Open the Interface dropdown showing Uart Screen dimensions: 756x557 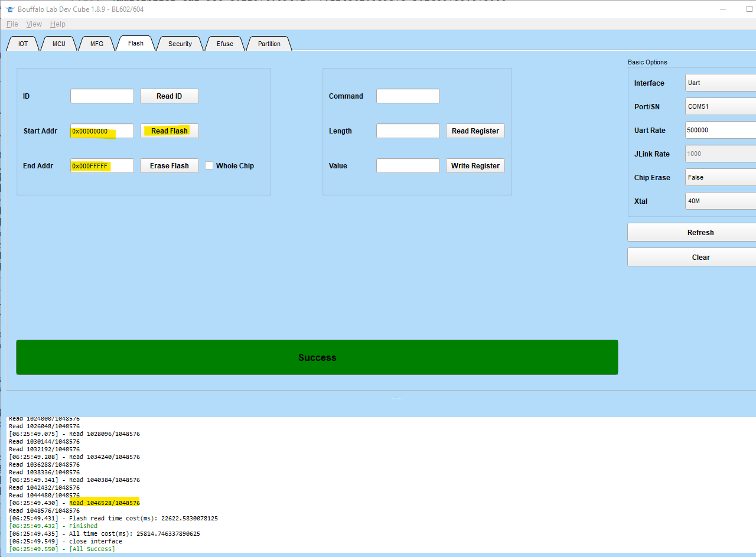coord(721,83)
